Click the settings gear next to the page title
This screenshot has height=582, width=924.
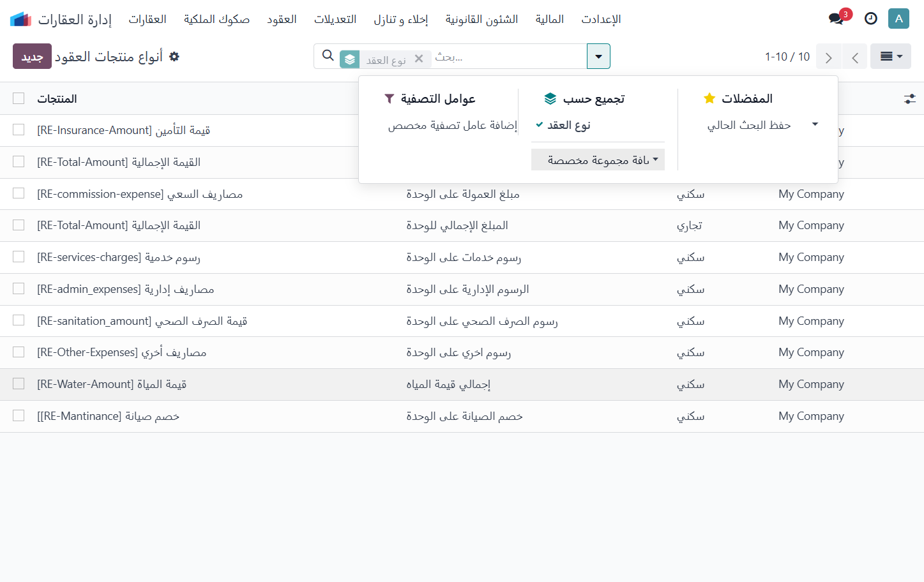click(x=174, y=57)
